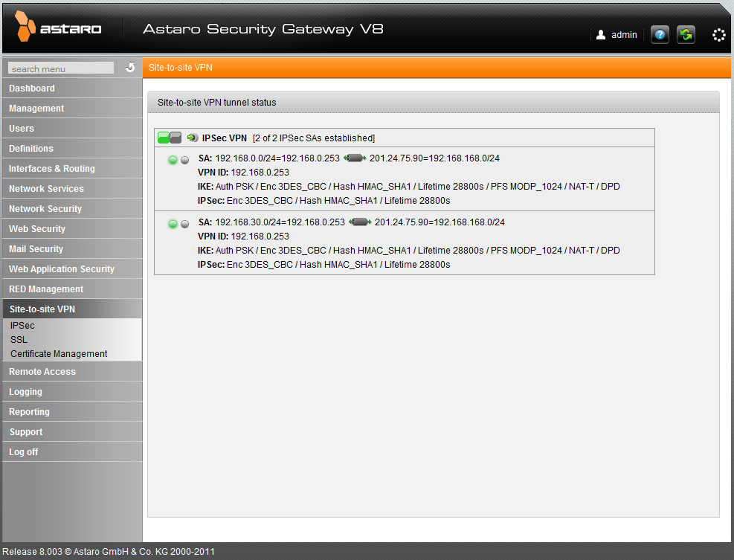
Task: Click SA text starting 192.168.0.0/24=192.168.0.253
Action: pyautogui.click(x=277, y=158)
